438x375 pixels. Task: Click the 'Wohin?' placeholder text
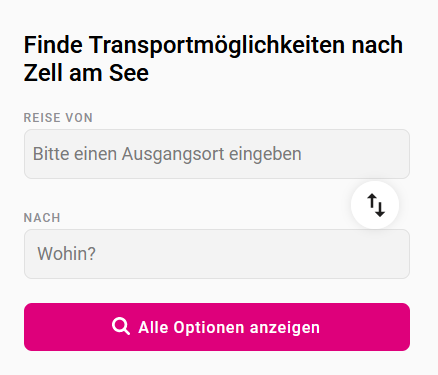point(66,254)
